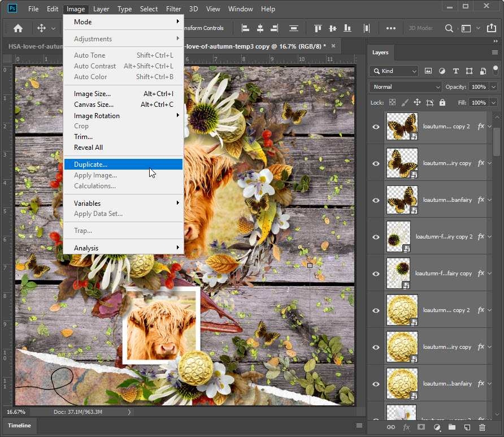The width and height of the screenshot is (504, 437).
Task: Click the search magnifier in options bar
Action: pos(449,28)
